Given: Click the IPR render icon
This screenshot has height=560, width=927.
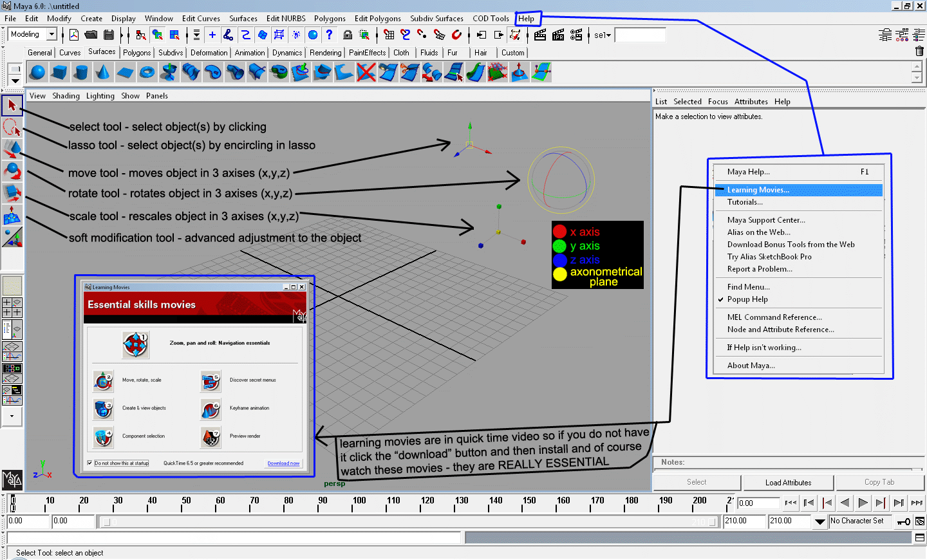Looking at the screenshot, I should (x=558, y=35).
